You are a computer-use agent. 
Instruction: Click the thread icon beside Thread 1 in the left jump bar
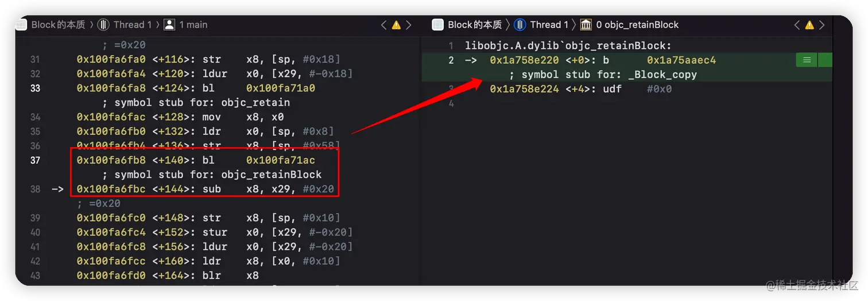[x=103, y=25]
